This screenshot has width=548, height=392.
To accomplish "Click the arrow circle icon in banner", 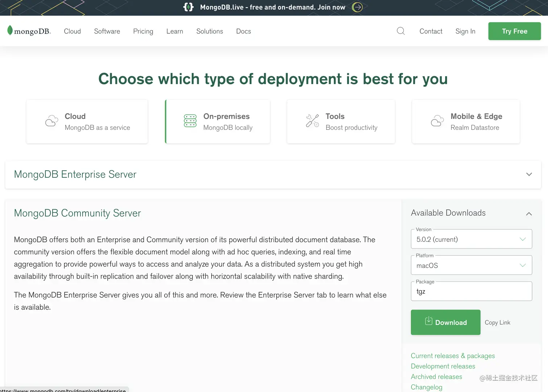I will [x=357, y=7].
